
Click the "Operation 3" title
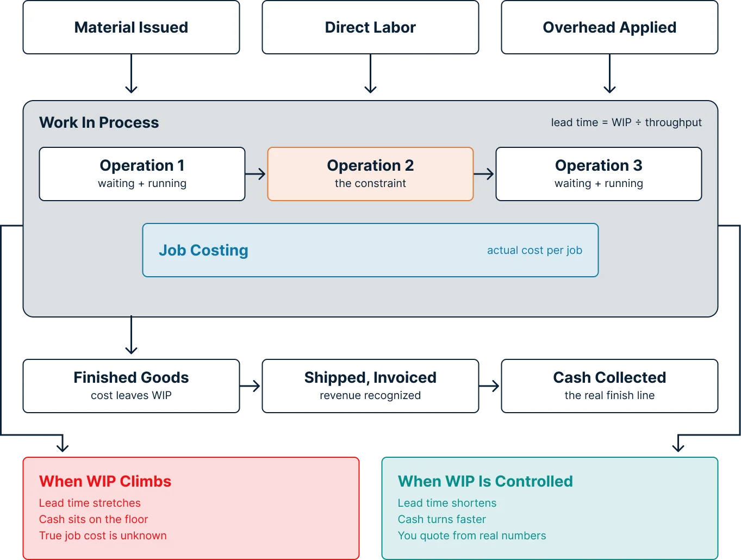click(x=599, y=165)
